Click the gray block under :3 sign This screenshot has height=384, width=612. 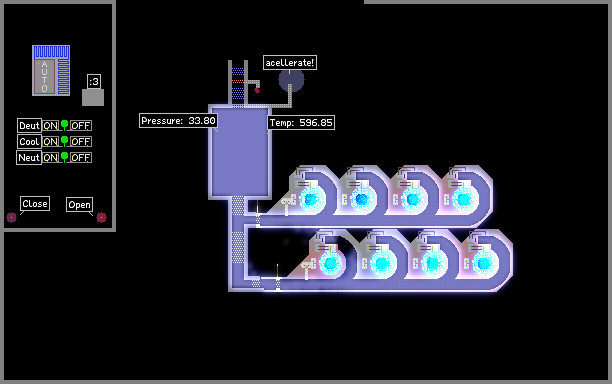(93, 98)
